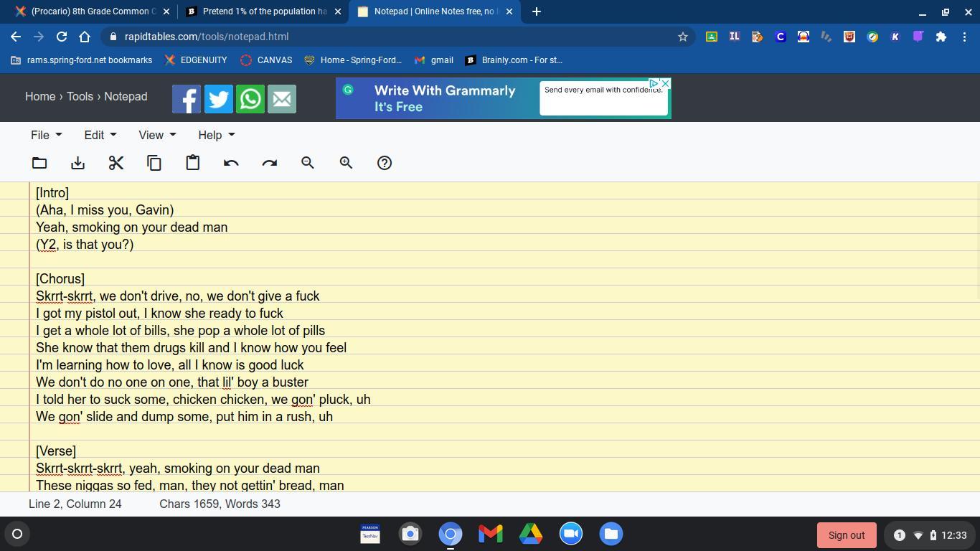Screen dimensions: 980x551
Task: Open the File dropdown menu
Action: (47, 135)
